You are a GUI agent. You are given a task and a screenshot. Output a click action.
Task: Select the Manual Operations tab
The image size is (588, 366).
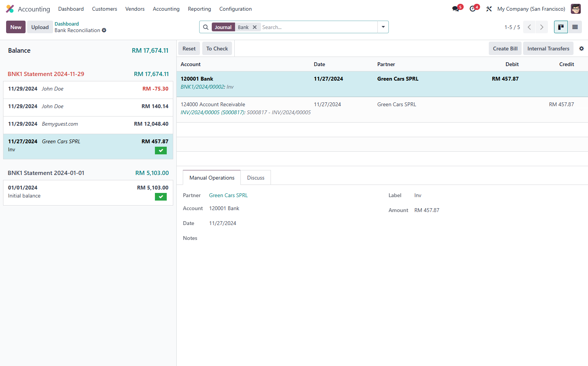(x=212, y=178)
